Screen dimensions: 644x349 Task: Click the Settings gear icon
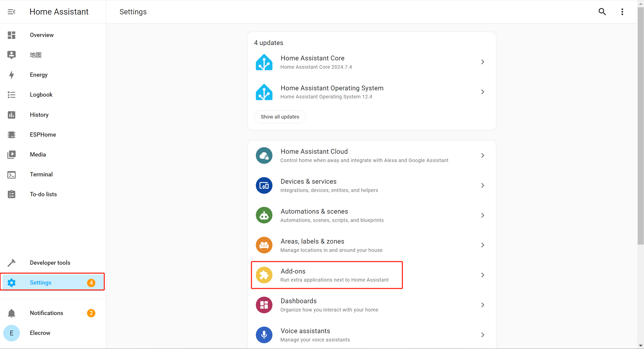pos(11,283)
